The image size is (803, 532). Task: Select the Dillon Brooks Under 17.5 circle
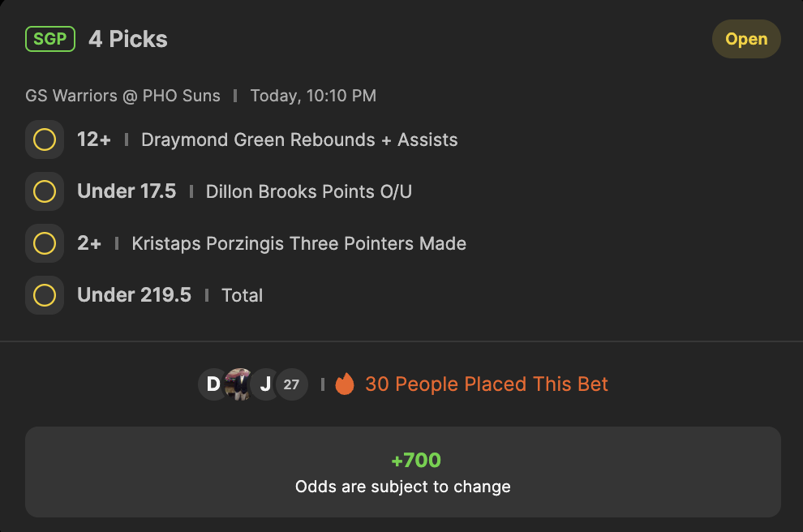[x=45, y=191]
